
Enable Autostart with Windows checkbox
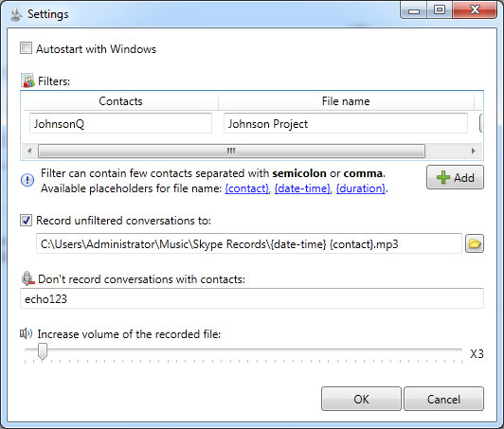[26, 48]
